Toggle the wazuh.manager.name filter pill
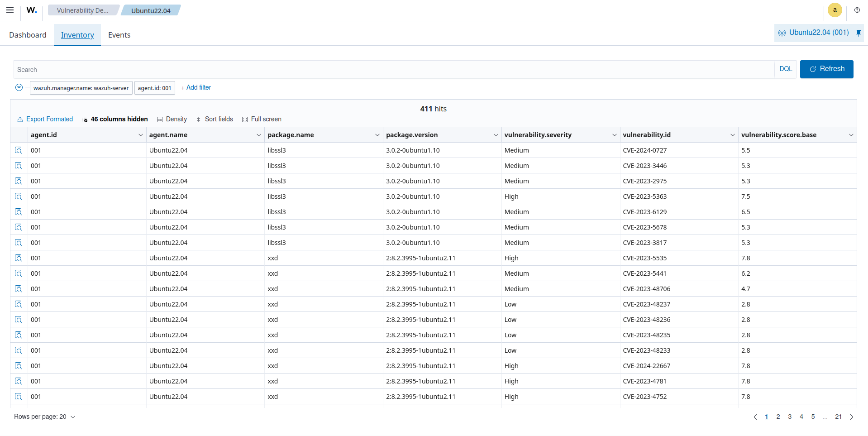 81,88
